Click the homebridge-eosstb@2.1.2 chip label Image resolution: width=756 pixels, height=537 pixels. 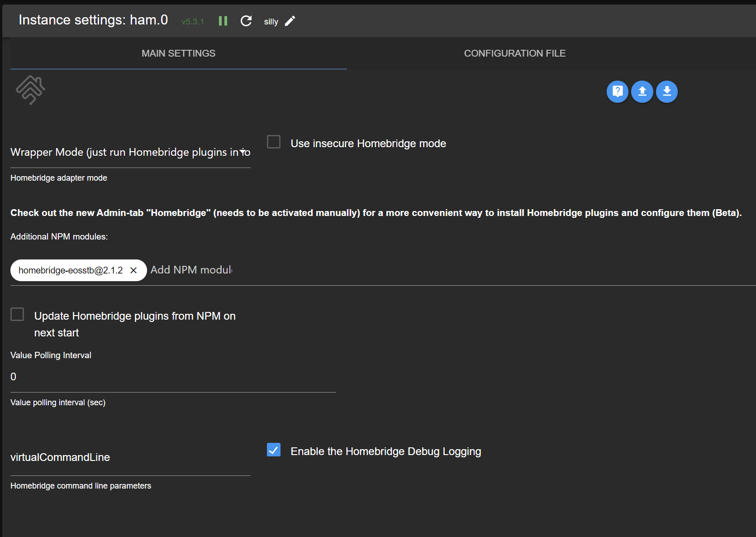pos(71,270)
